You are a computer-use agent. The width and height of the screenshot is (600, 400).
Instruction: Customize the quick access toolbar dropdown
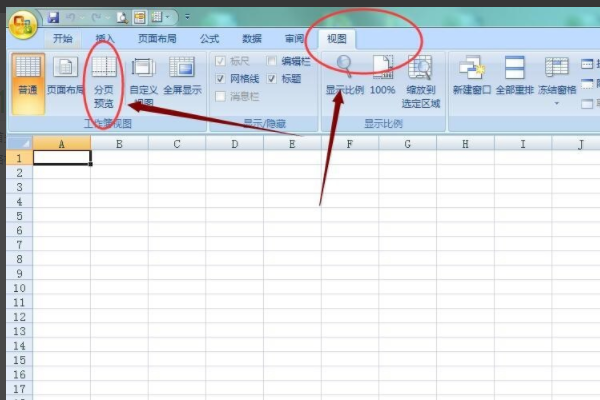click(x=187, y=17)
